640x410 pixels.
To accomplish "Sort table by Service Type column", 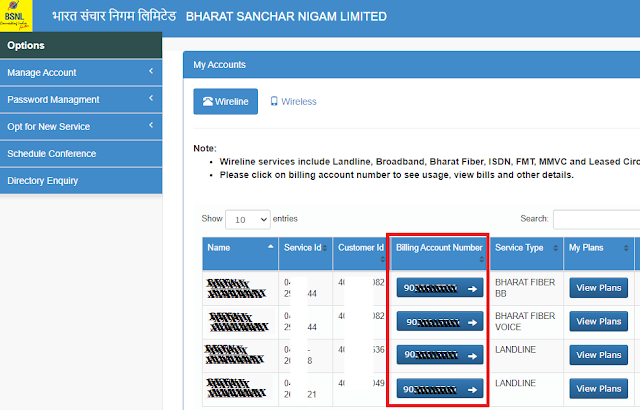I will [x=527, y=254].
